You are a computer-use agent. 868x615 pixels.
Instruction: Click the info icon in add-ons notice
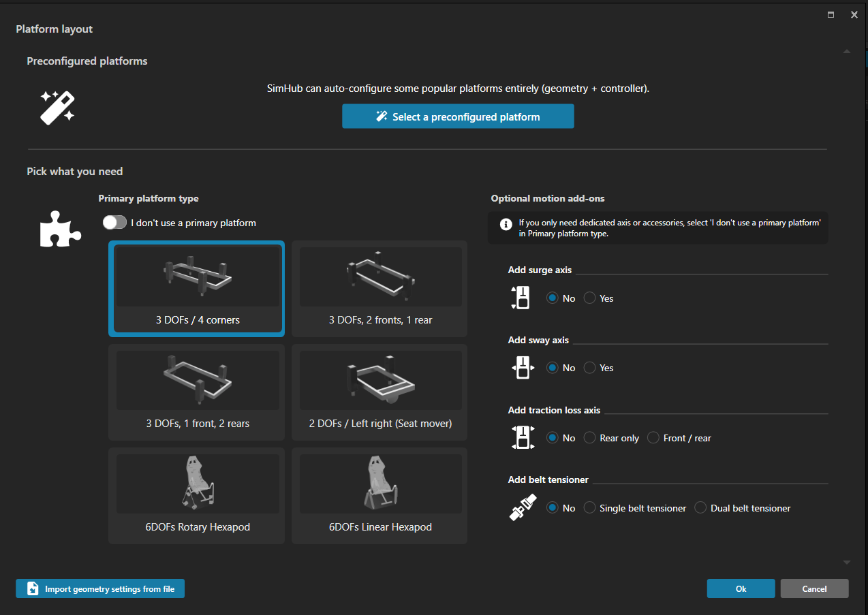point(506,224)
